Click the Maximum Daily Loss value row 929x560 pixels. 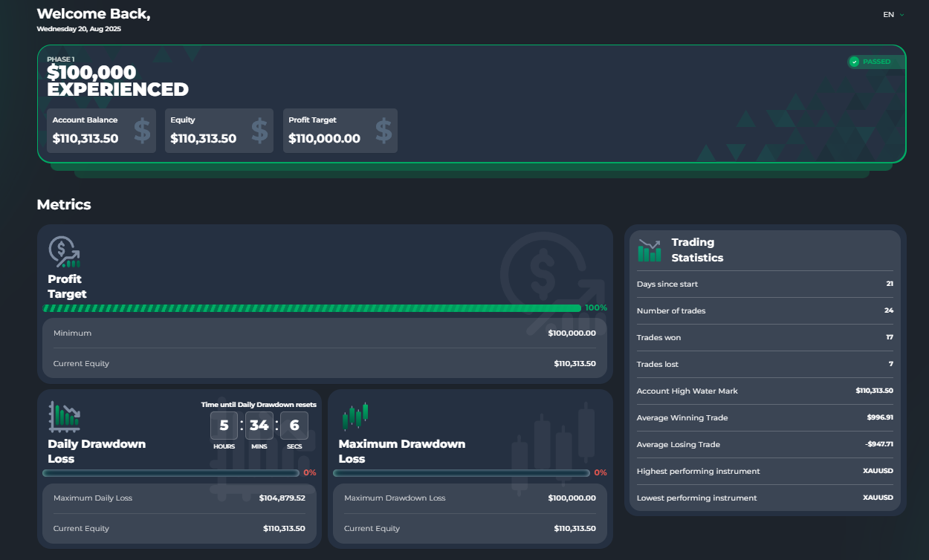179,498
